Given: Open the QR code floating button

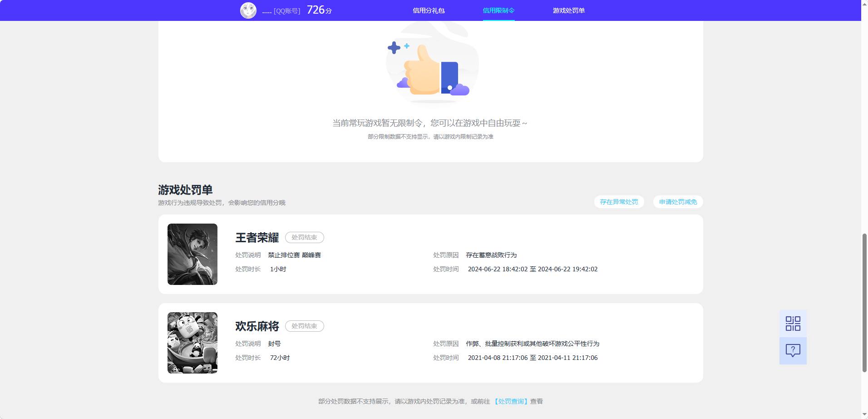Looking at the screenshot, I should [793, 324].
